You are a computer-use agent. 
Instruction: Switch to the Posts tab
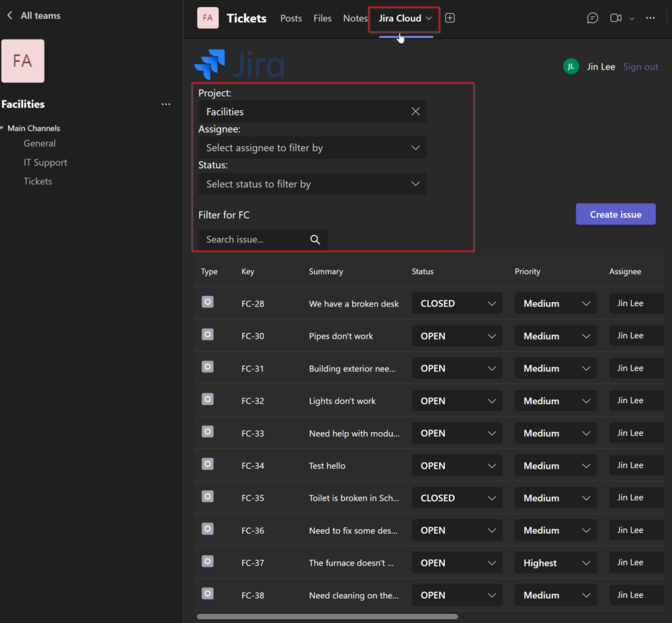point(291,18)
